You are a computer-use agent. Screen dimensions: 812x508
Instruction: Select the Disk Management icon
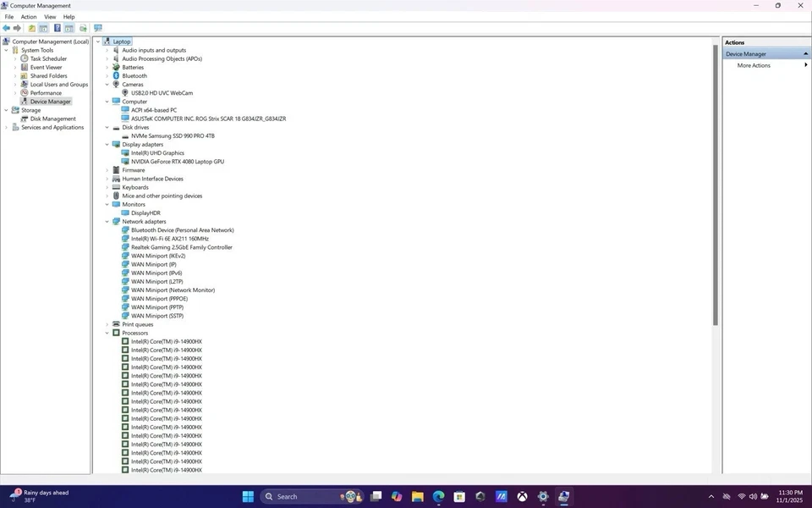click(x=25, y=119)
